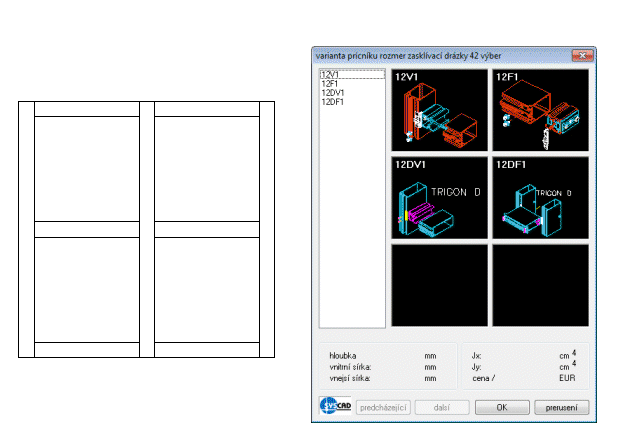This screenshot has height=438, width=634.
Task: Click the prerusení cancel button
Action: (x=562, y=408)
